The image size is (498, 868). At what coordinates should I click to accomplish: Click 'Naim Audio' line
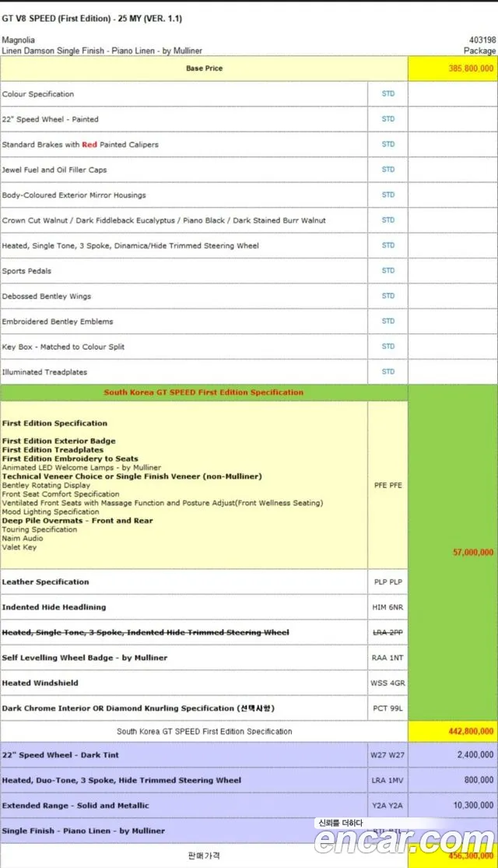pyautogui.click(x=22, y=539)
